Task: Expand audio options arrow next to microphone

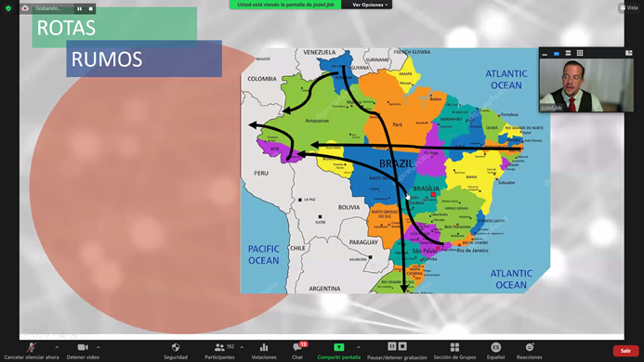Action: pyautogui.click(x=57, y=347)
